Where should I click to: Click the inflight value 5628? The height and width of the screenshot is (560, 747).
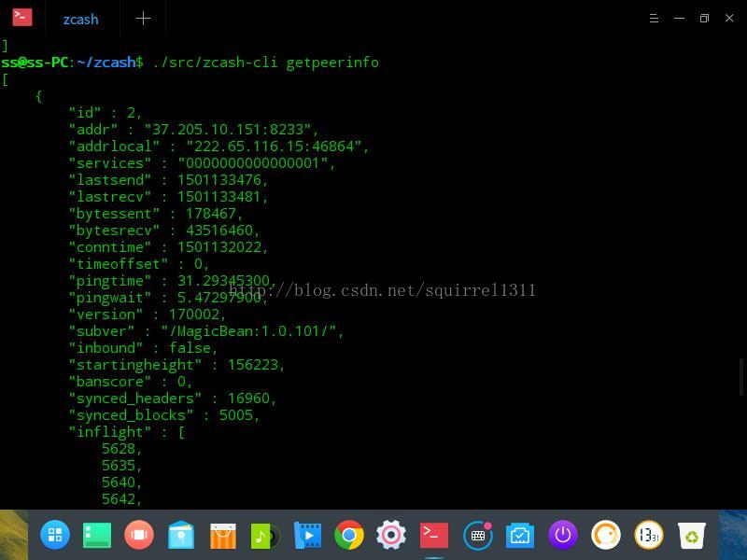coord(119,449)
